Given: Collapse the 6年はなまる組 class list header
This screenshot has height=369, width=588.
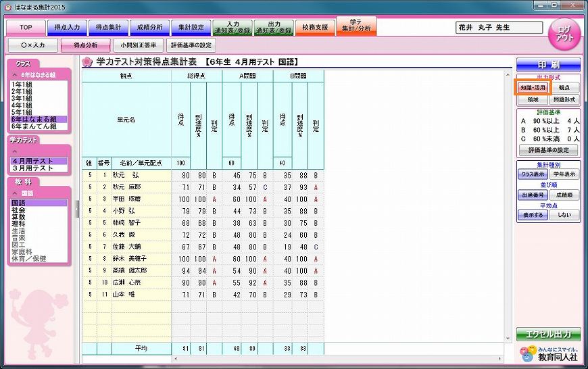Looking at the screenshot, I should [x=15, y=75].
